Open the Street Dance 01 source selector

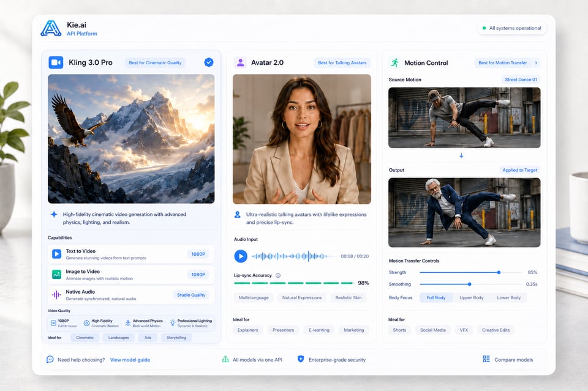(521, 80)
